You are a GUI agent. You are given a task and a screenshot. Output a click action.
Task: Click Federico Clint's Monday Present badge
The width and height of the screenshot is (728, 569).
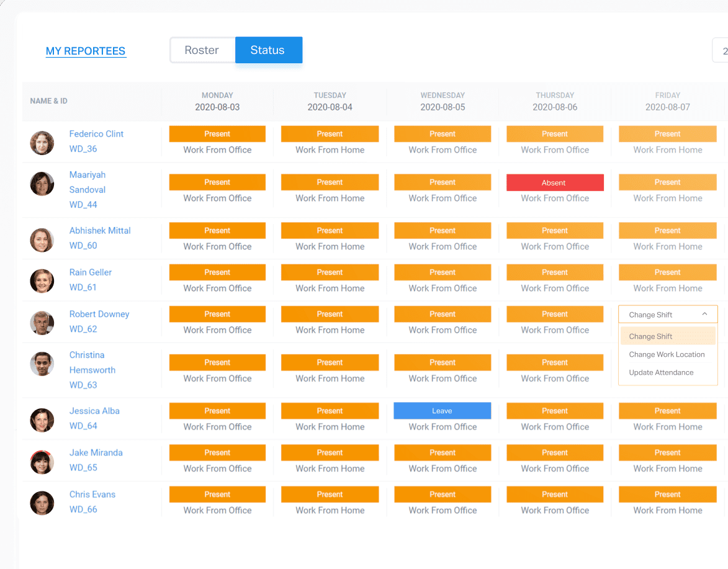pyautogui.click(x=217, y=133)
